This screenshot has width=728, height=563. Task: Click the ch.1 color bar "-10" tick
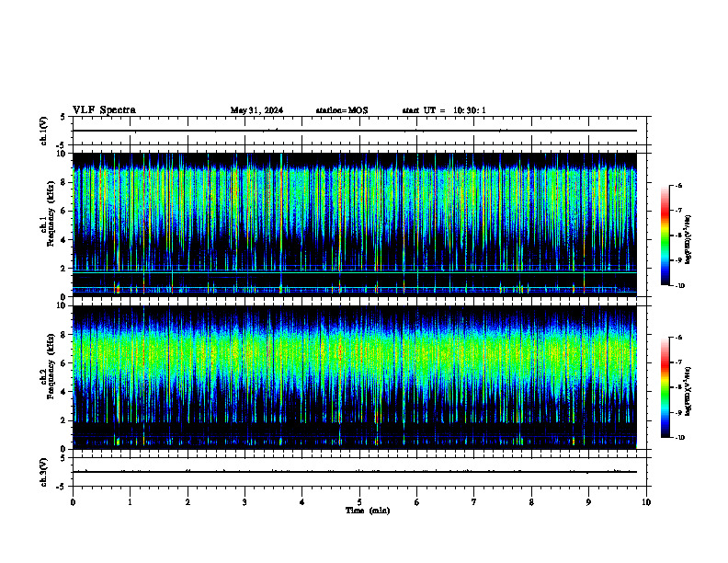(679, 286)
